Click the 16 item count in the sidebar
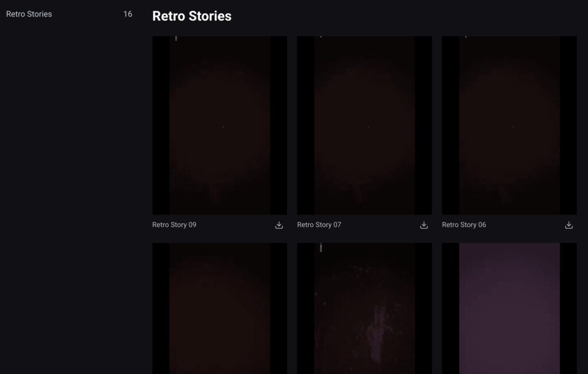The image size is (588, 374). 127,14
